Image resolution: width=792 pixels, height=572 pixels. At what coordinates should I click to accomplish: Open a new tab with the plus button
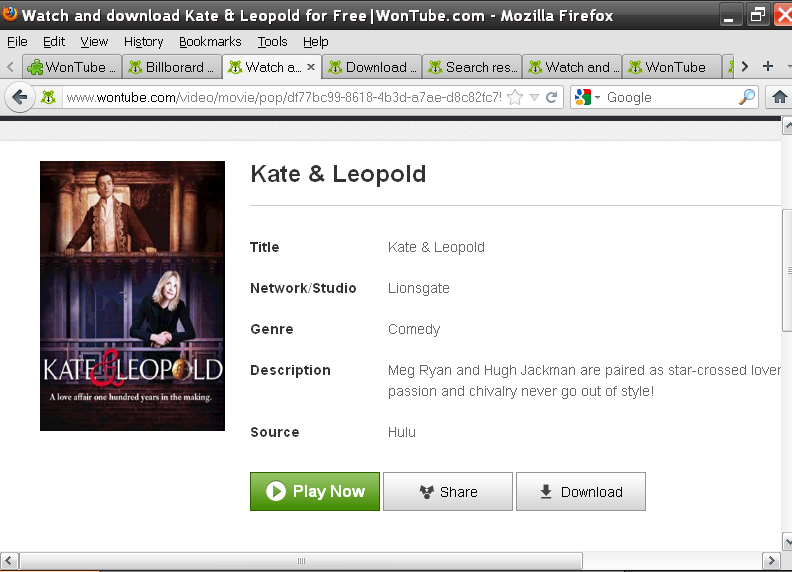(x=768, y=66)
